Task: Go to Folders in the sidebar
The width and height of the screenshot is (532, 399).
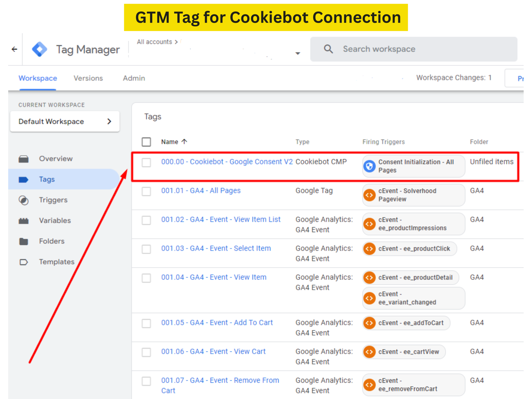Action: point(52,241)
